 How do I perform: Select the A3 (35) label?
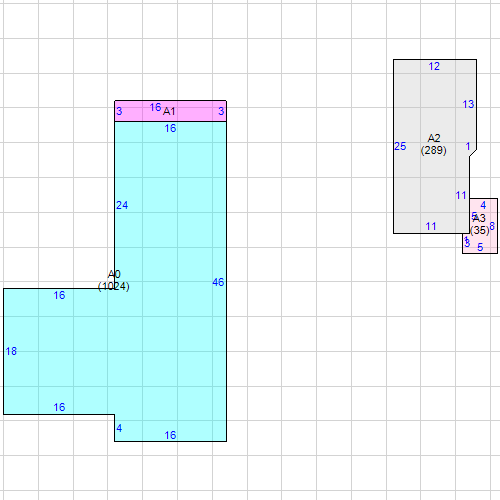(x=480, y=224)
